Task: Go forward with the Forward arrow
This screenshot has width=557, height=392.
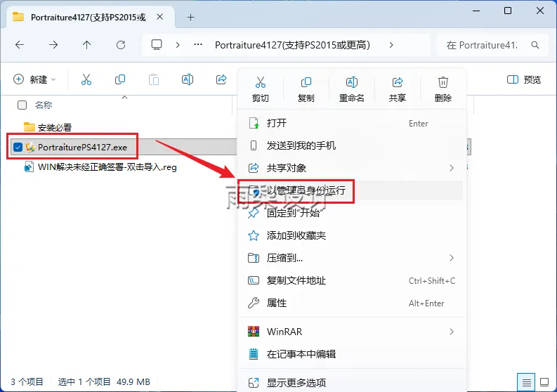Action: tap(53, 45)
